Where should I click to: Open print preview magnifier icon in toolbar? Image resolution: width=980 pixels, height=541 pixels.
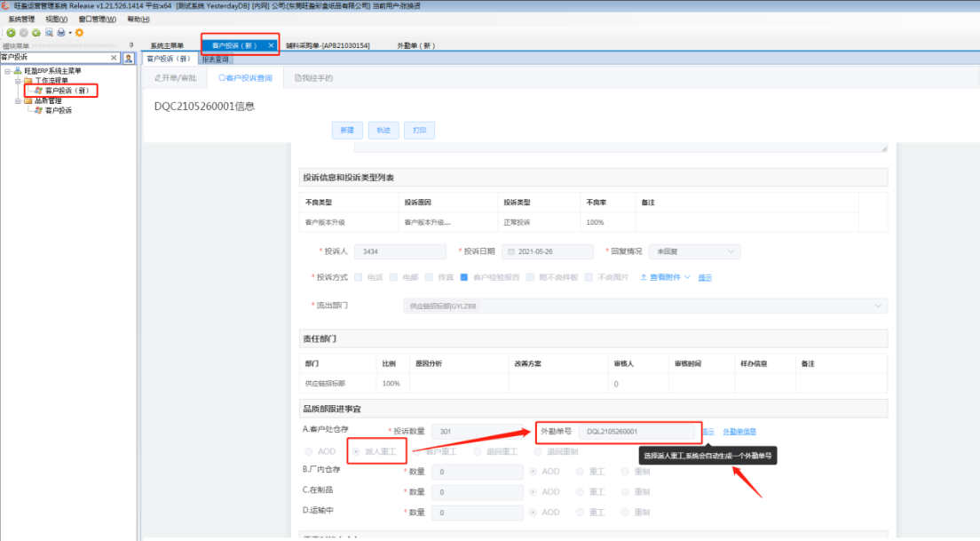pos(49,33)
